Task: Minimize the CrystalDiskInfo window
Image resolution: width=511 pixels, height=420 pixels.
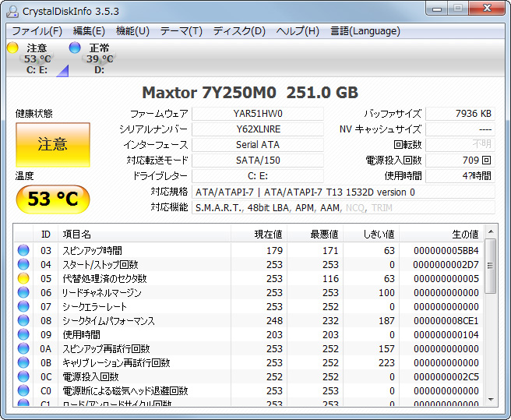Action: coord(437,8)
